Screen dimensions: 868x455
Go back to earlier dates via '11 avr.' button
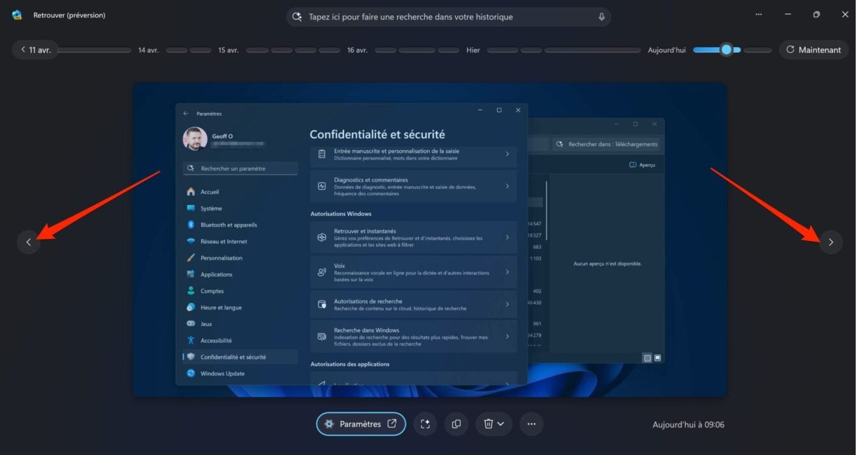(x=35, y=50)
